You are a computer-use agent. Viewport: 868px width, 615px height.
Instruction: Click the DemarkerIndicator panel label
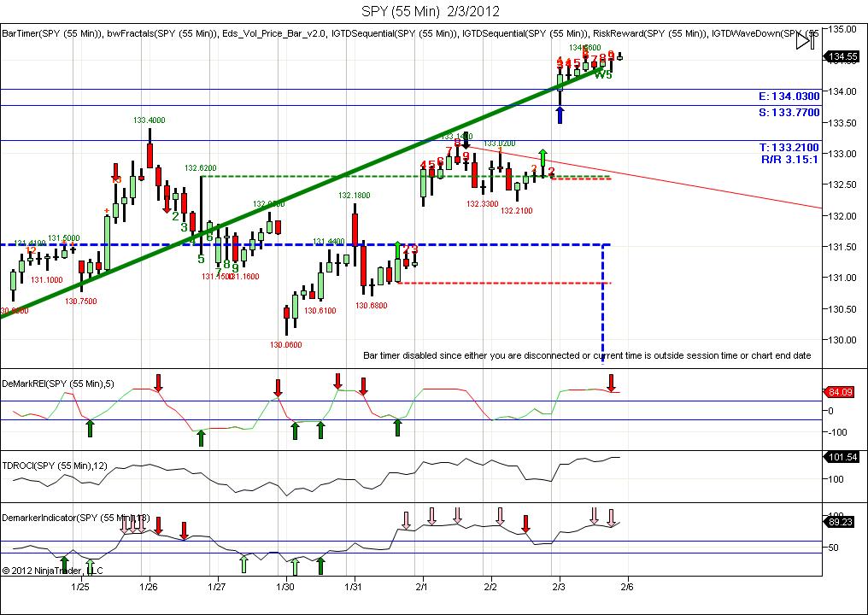[76, 518]
